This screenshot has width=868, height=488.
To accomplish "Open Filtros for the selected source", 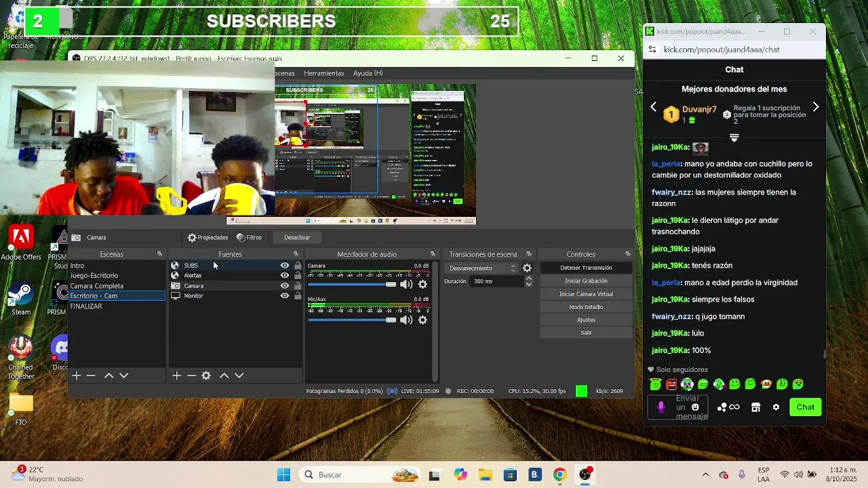I will pos(249,238).
